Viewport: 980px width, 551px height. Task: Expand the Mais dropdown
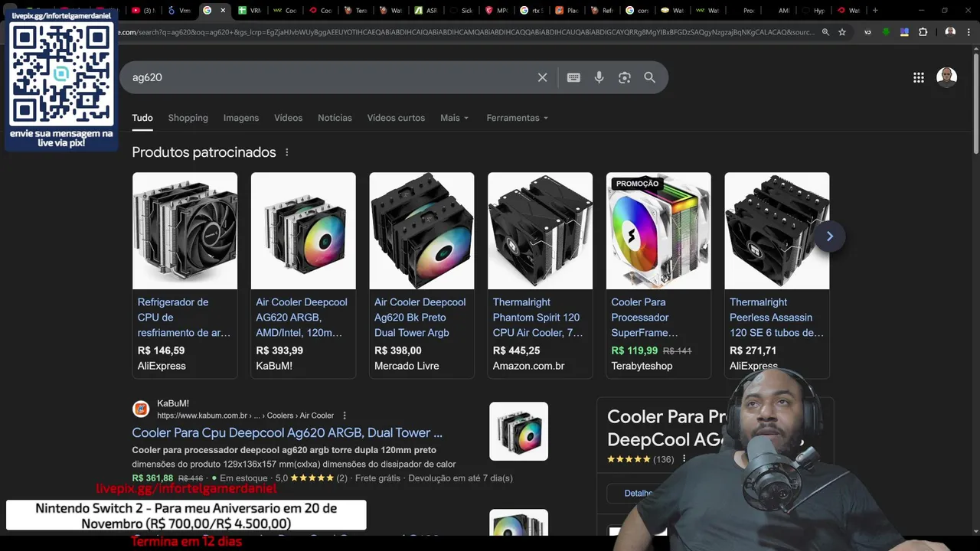pyautogui.click(x=454, y=118)
